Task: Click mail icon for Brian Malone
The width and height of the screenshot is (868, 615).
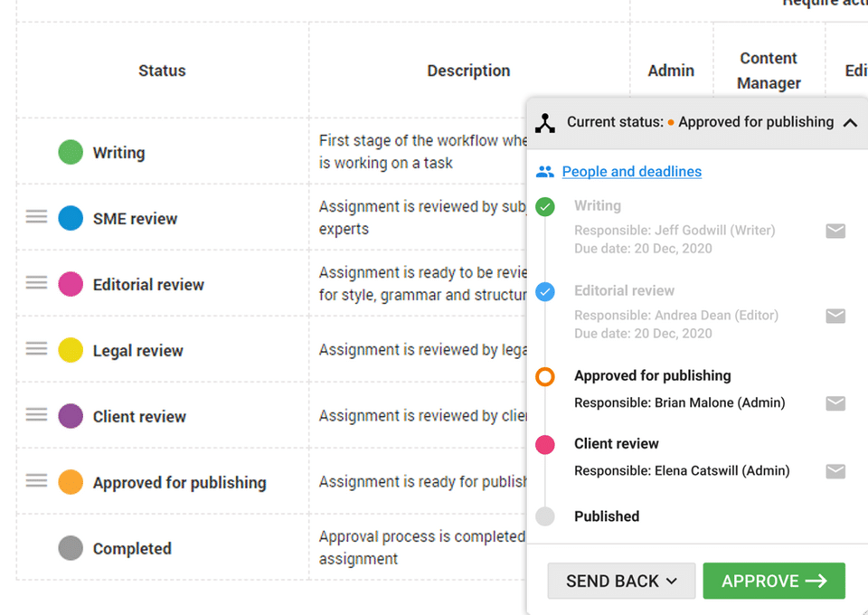Action: [835, 403]
